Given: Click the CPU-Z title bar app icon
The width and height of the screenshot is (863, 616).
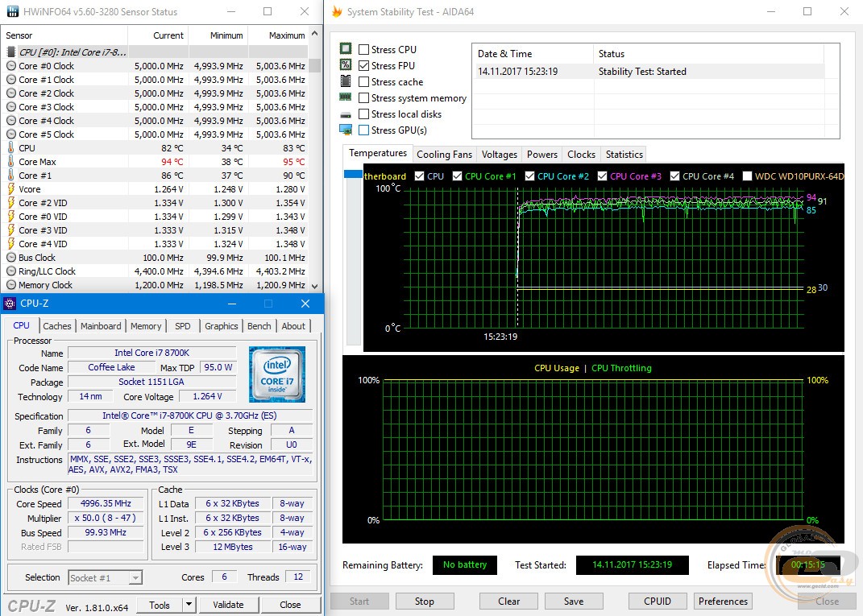Looking at the screenshot, I should 10,304.
